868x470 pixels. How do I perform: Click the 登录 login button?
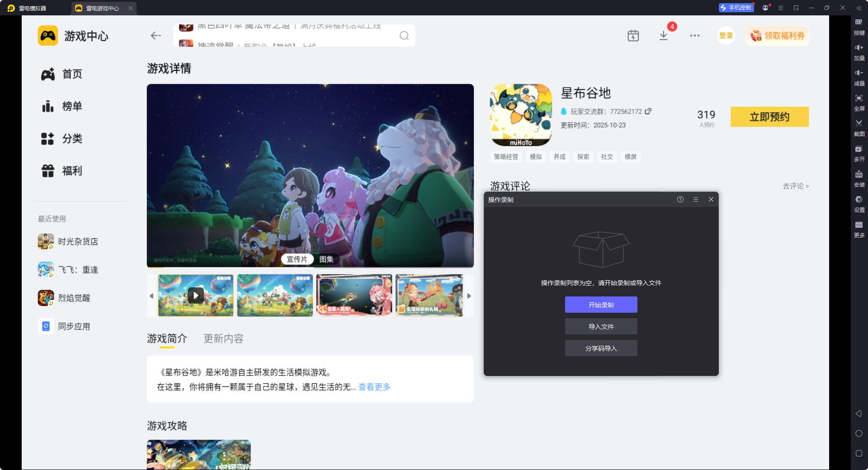coord(726,36)
